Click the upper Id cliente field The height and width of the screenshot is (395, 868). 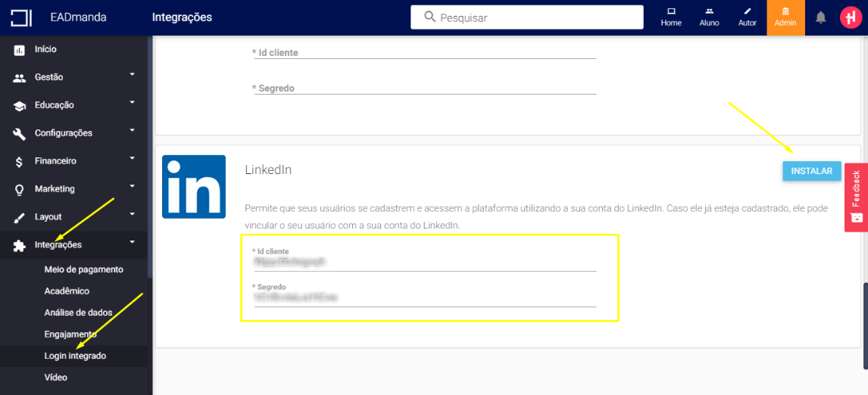(x=425, y=52)
